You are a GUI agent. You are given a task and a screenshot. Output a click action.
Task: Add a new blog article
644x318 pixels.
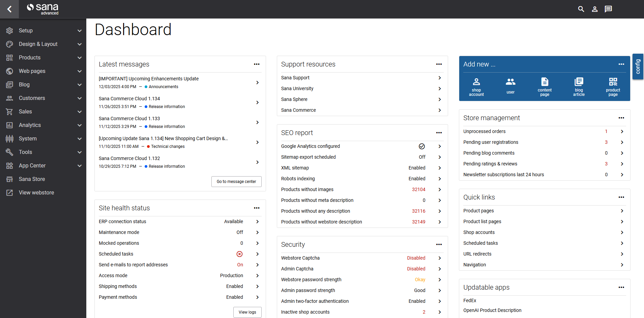point(579,87)
